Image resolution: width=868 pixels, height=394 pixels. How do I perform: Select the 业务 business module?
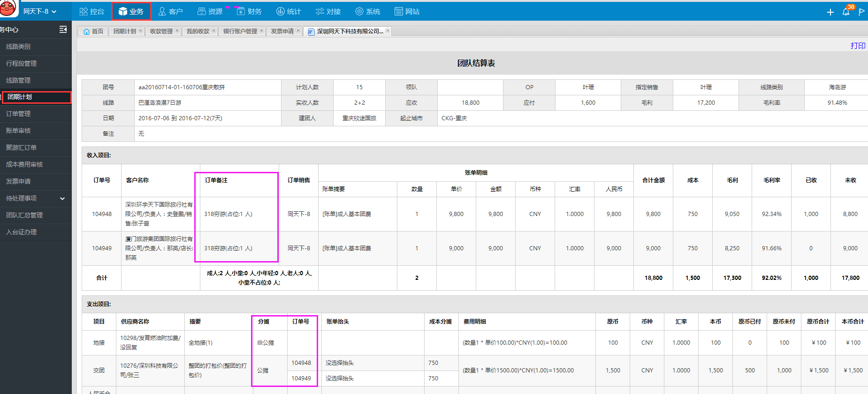pos(131,11)
